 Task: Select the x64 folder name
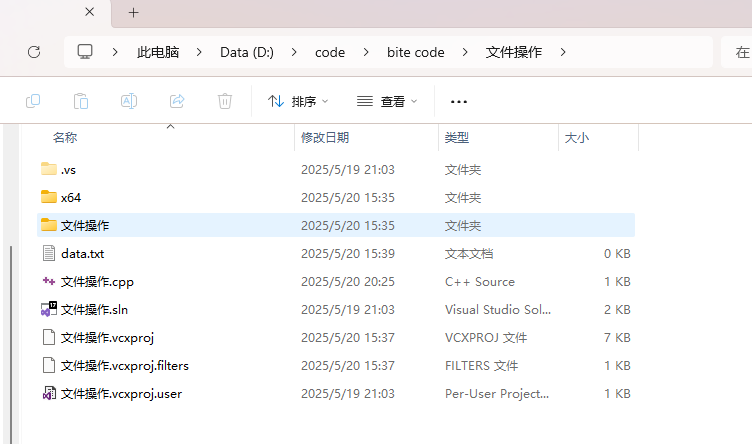[x=70, y=198]
